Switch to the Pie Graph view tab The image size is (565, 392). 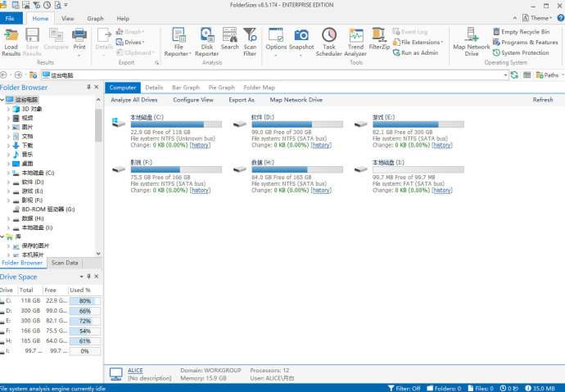pos(221,88)
